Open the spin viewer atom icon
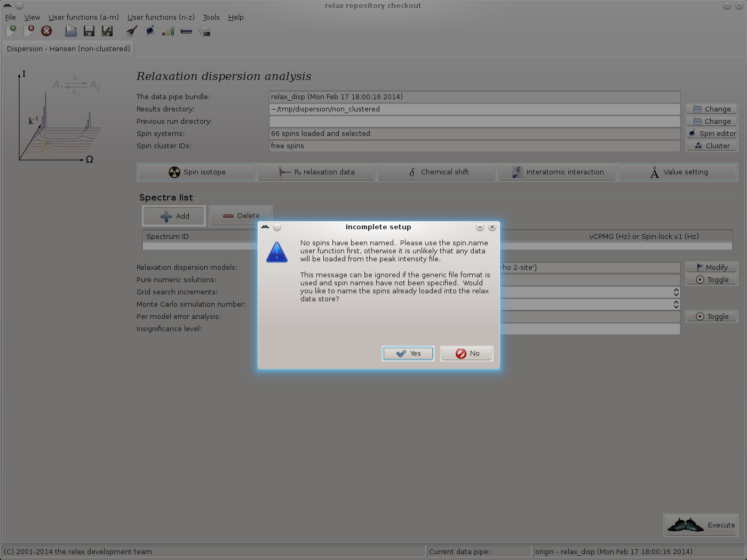 150,31
